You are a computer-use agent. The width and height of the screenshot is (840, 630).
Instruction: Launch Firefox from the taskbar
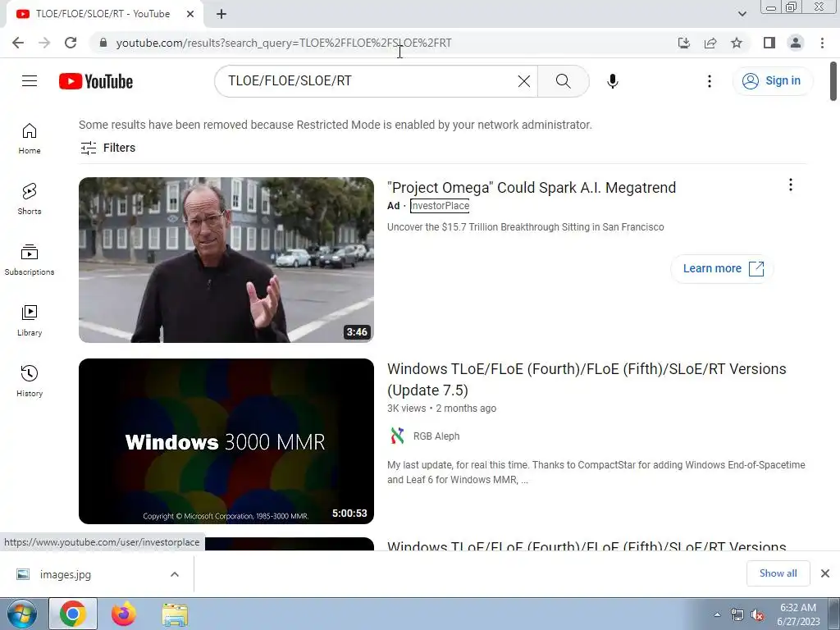click(124, 614)
